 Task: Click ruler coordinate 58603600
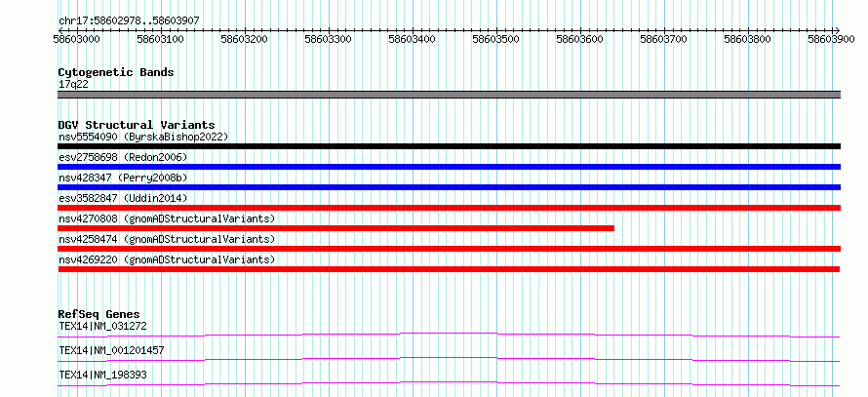click(580, 40)
